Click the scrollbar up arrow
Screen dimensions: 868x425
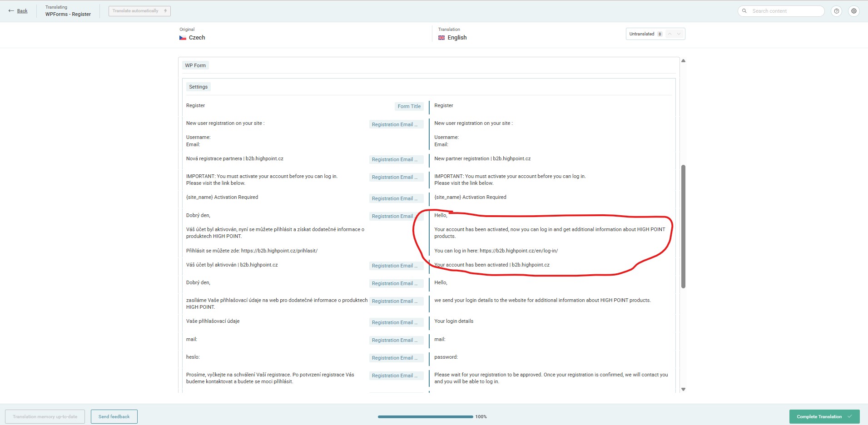tap(683, 61)
